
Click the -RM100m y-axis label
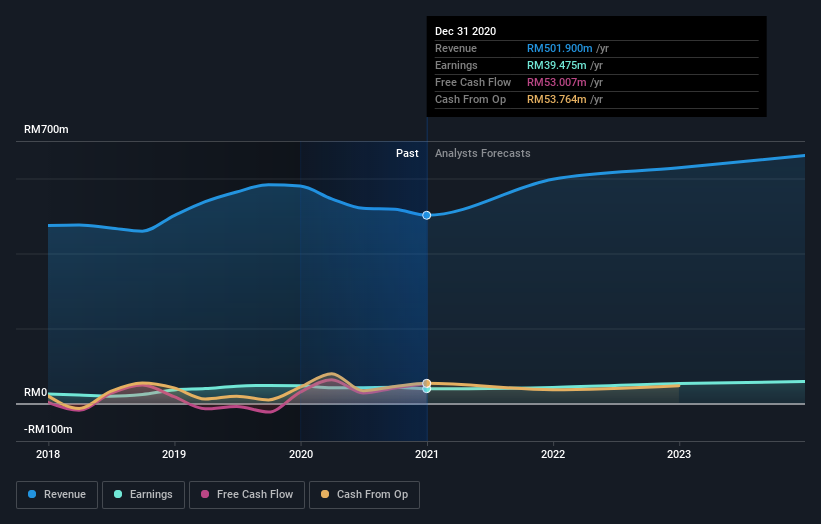pos(48,430)
